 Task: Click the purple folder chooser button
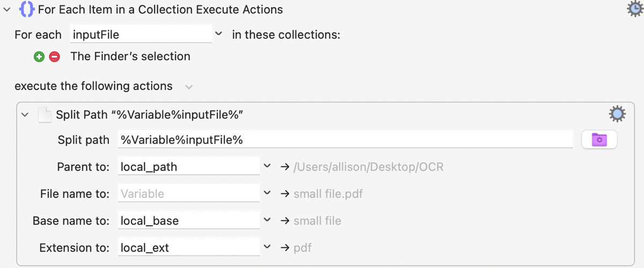(x=599, y=140)
